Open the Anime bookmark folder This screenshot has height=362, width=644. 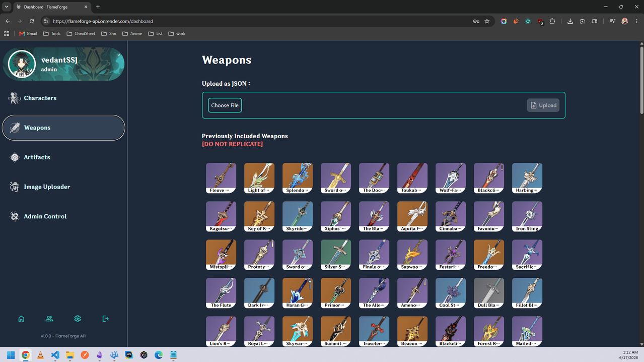pos(132,34)
